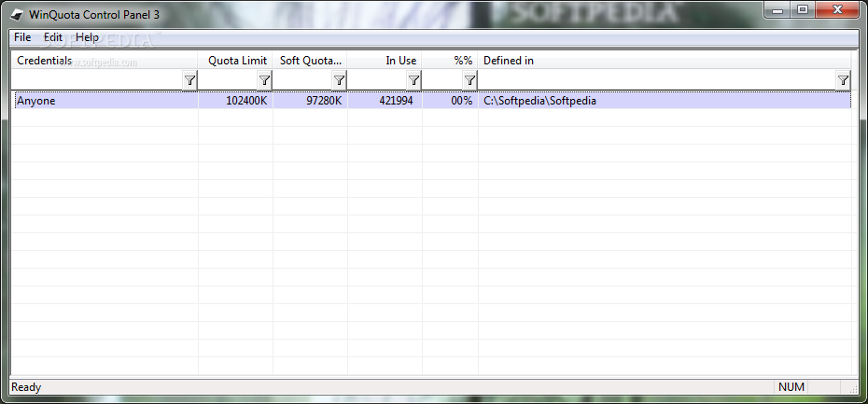Click the Credentials column filter icon
The height and width of the screenshot is (404, 868).
[x=189, y=81]
